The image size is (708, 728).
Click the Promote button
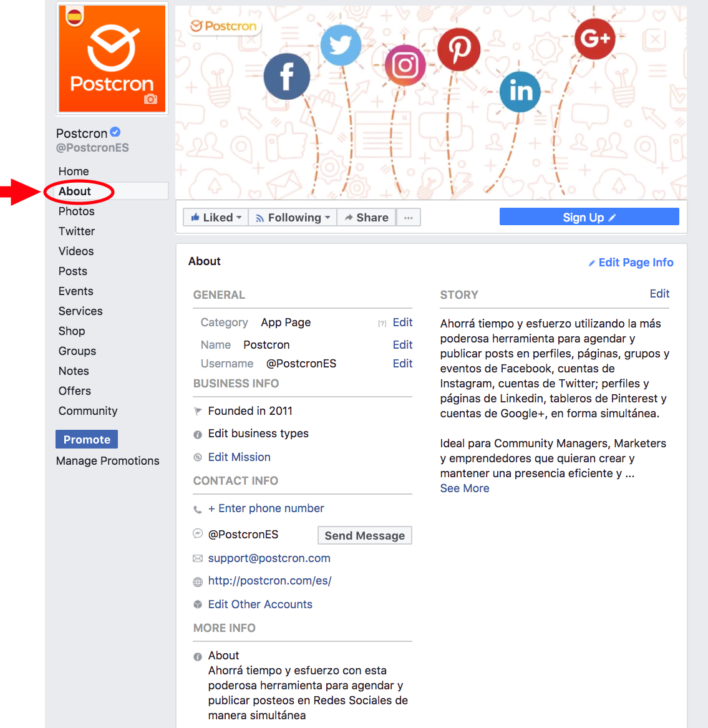click(x=87, y=439)
